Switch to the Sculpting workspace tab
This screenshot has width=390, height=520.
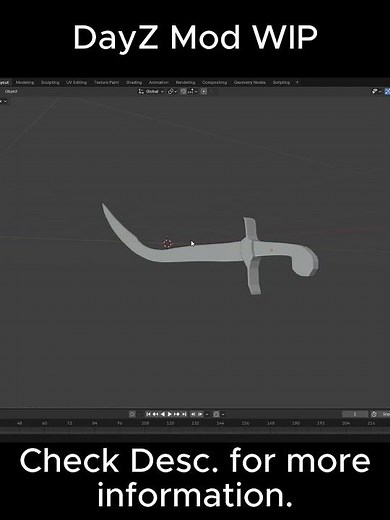click(x=50, y=82)
